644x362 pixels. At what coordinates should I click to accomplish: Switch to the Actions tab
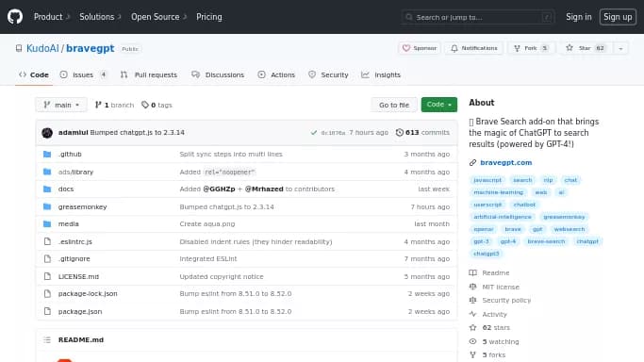pos(276,74)
